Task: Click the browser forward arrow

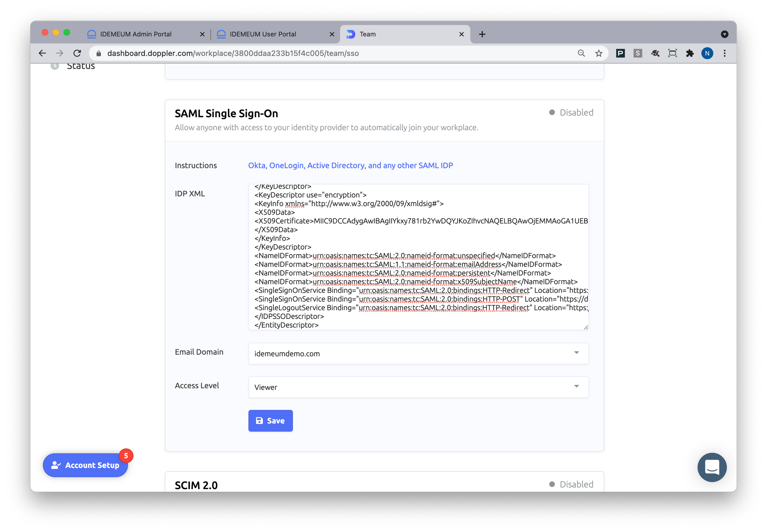Action: click(x=59, y=53)
